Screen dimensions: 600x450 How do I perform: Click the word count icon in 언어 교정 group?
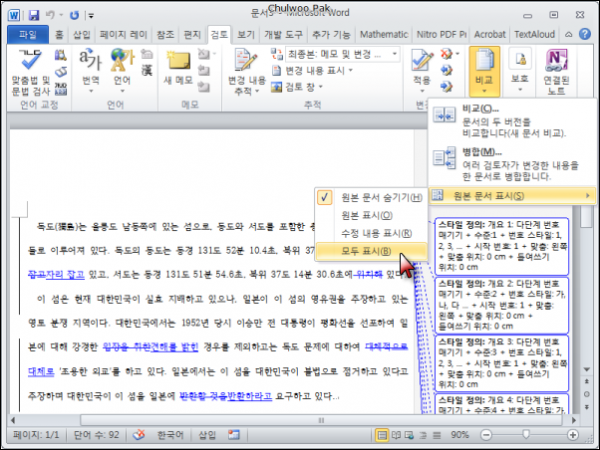point(60,89)
